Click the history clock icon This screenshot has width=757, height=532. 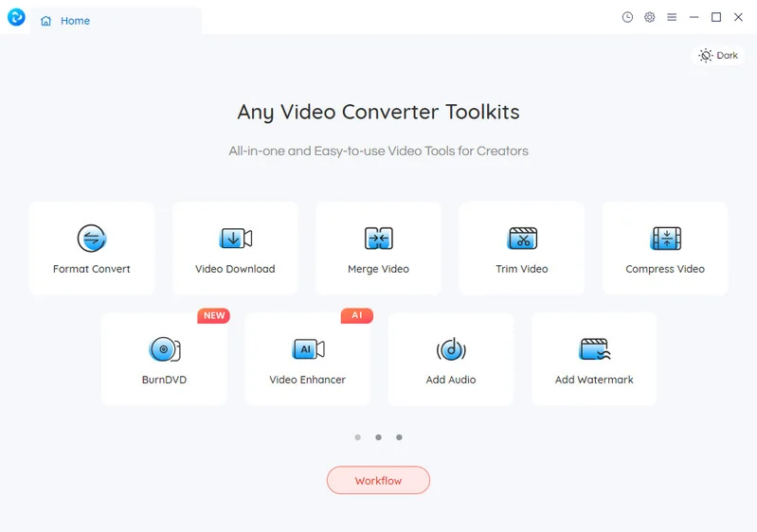pos(627,17)
